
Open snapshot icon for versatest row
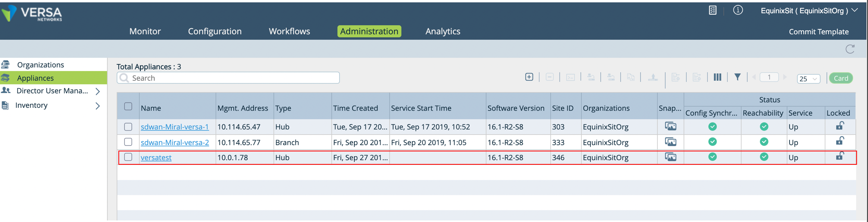point(670,157)
